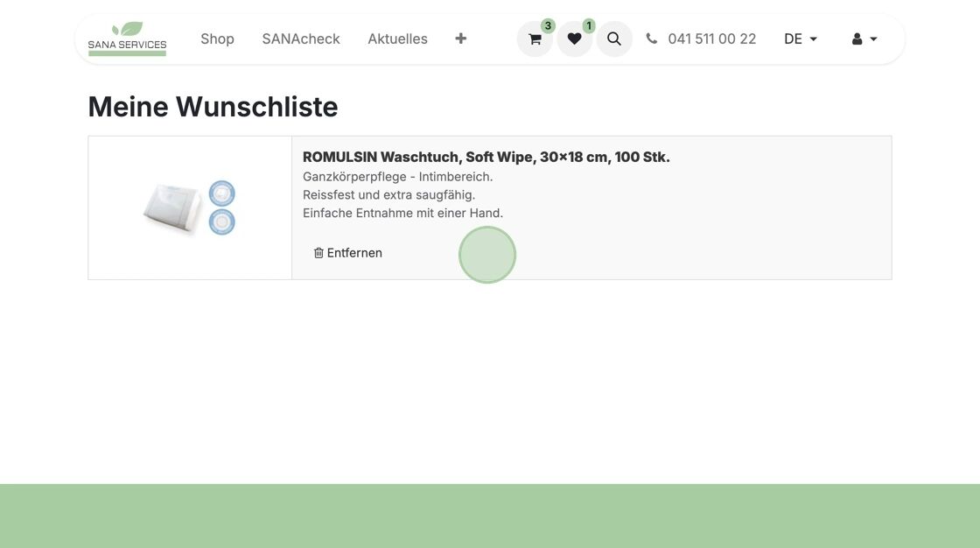Click the phone icon in header
This screenshot has width=980, height=548.
coord(651,39)
